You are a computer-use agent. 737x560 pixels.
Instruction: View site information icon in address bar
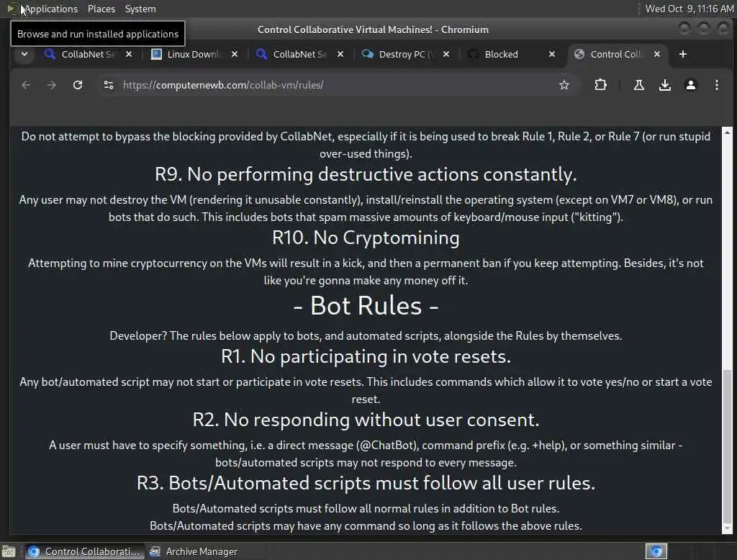[x=109, y=85]
